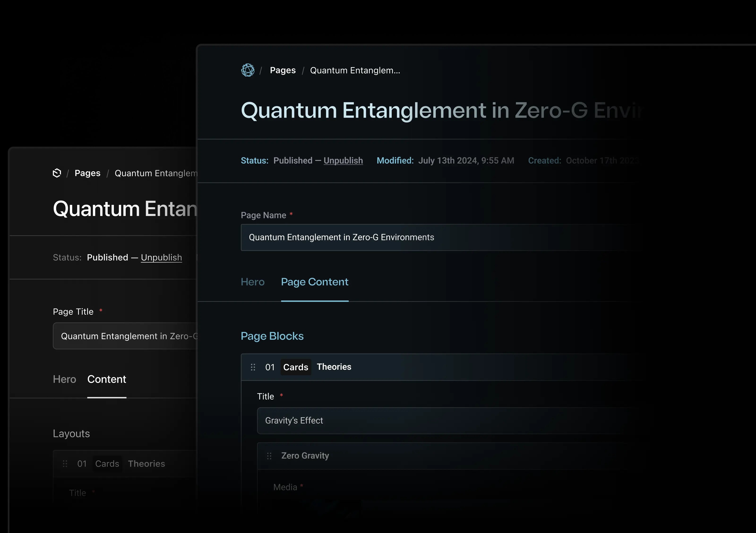Click the drag handle on block 01 Cards

(253, 367)
